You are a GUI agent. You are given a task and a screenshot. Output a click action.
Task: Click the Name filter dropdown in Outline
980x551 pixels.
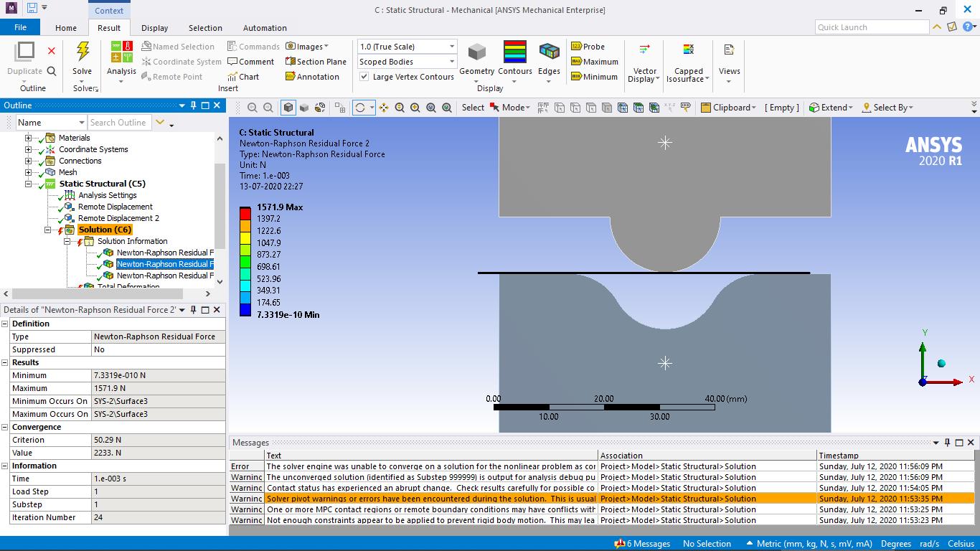coord(51,123)
